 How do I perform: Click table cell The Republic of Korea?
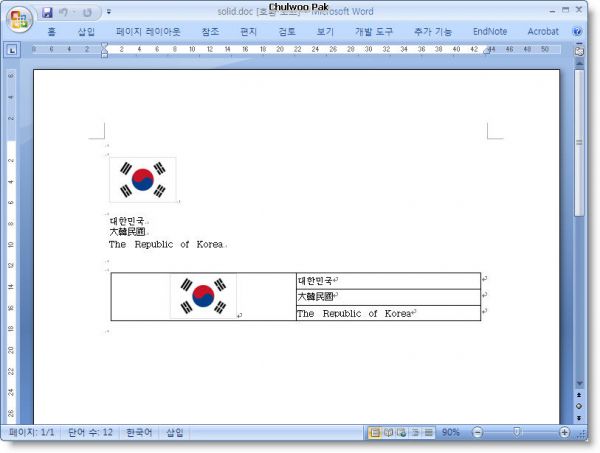coord(388,313)
